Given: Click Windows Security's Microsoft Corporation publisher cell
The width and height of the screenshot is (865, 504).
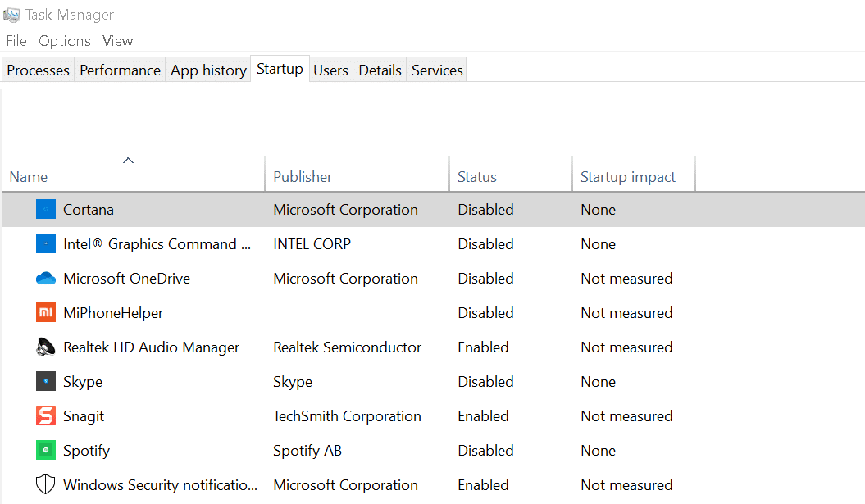Looking at the screenshot, I should pos(345,484).
